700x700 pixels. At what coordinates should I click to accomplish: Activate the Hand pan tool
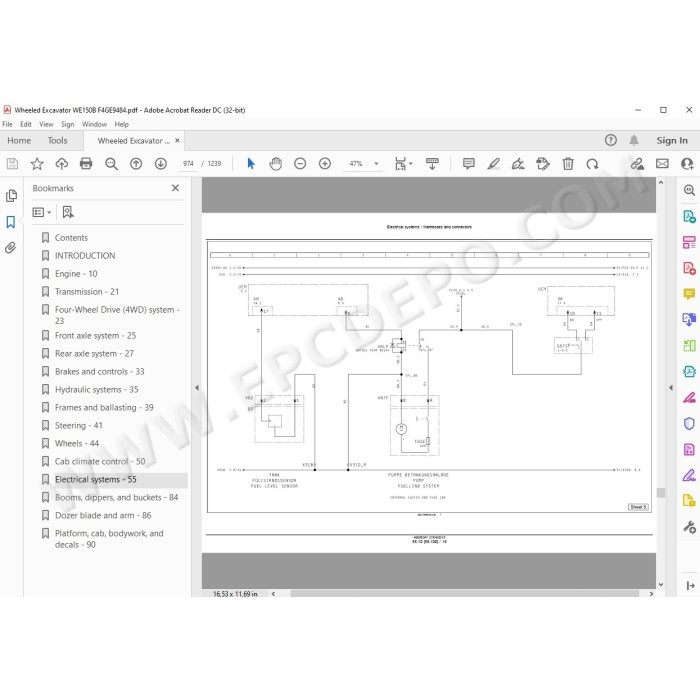coord(275,164)
